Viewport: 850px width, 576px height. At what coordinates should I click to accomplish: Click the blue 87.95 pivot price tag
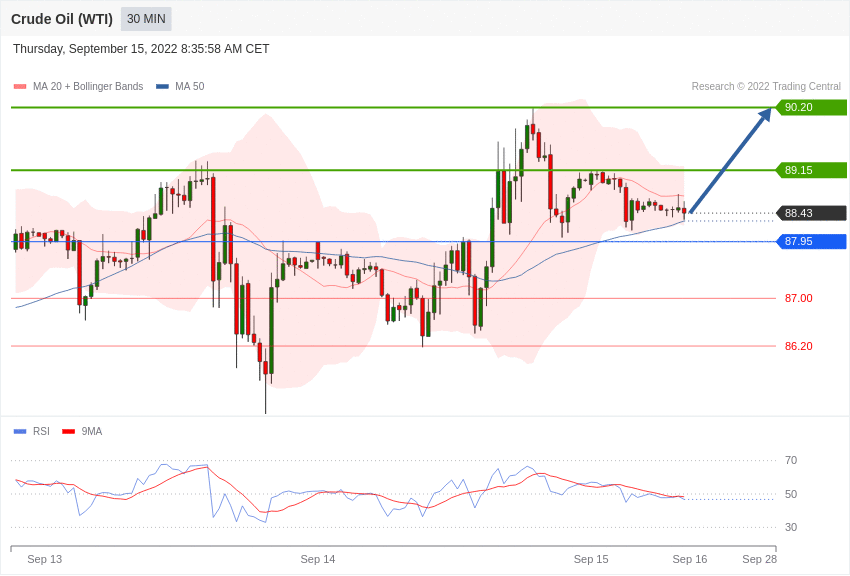(812, 241)
